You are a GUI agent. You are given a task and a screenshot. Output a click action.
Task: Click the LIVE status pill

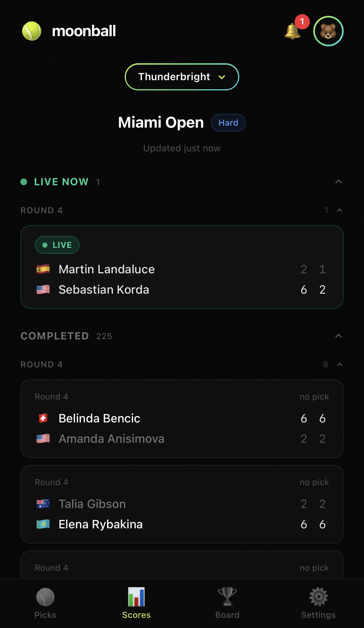coord(57,245)
